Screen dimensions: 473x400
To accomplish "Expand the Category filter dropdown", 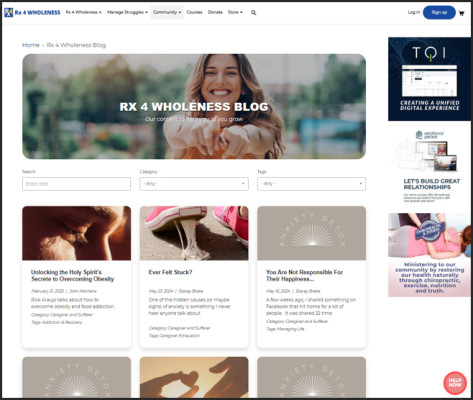I will pyautogui.click(x=194, y=184).
